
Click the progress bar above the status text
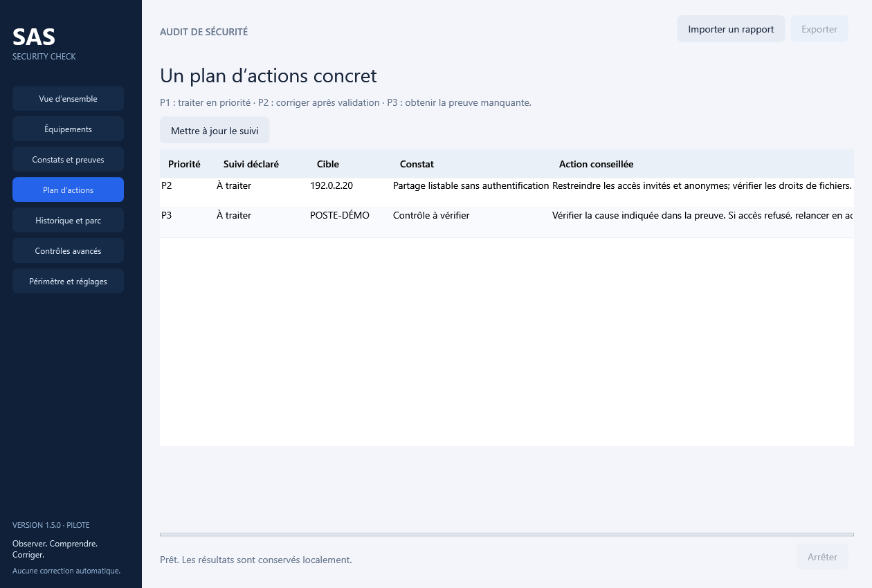point(507,535)
